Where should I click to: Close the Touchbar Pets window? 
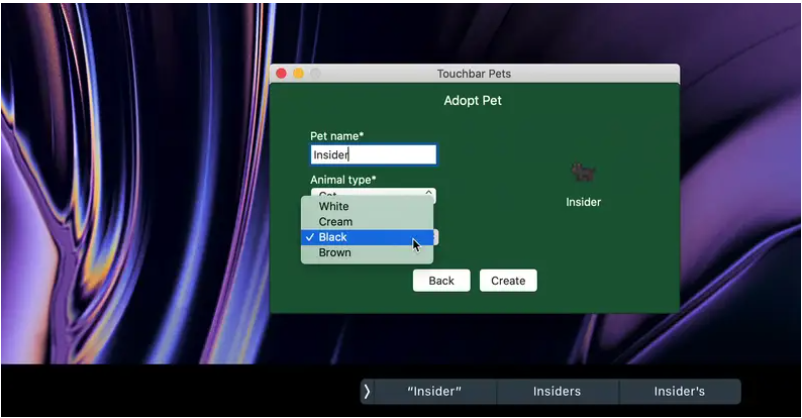point(281,74)
